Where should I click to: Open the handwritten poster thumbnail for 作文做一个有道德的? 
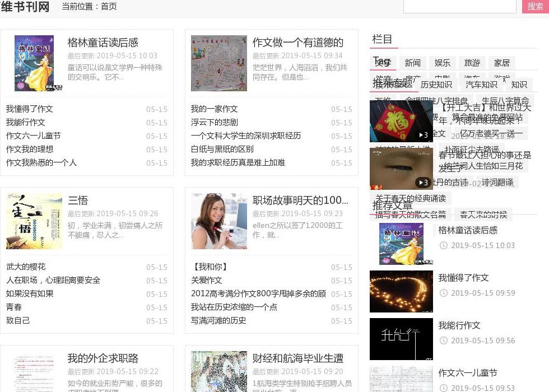[x=219, y=63]
